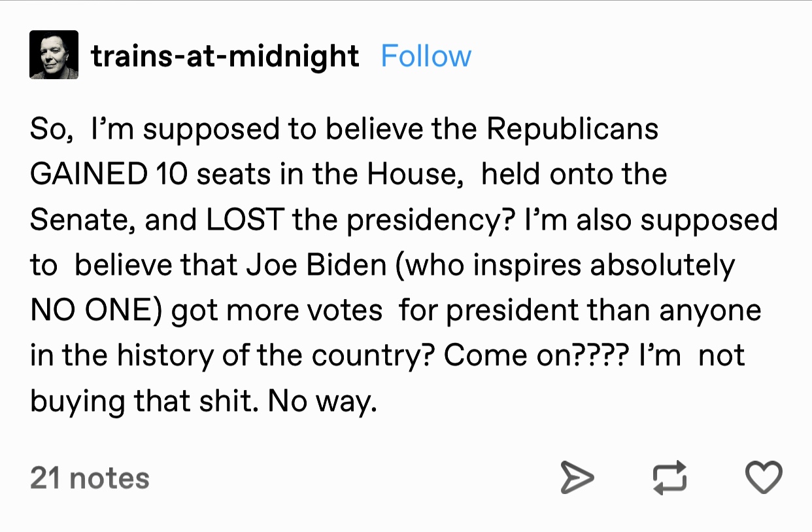This screenshot has height=532, width=812.
Task: Click the word "presidency?" in the post
Action: [428, 220]
